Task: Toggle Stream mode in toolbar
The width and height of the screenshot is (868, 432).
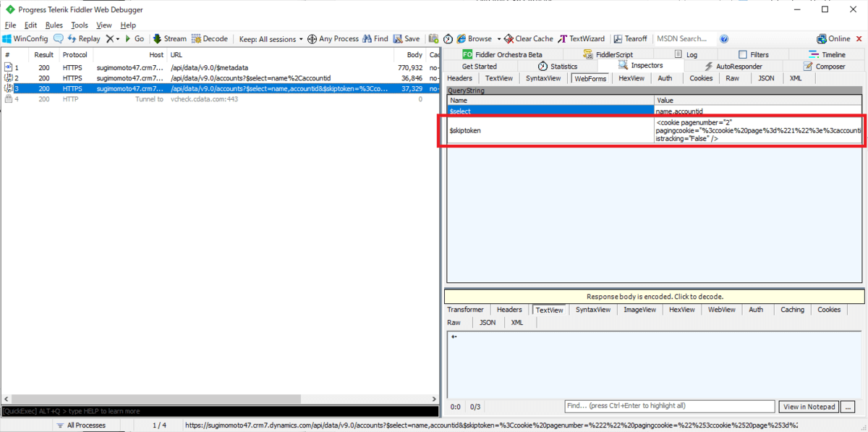Action: (170, 39)
